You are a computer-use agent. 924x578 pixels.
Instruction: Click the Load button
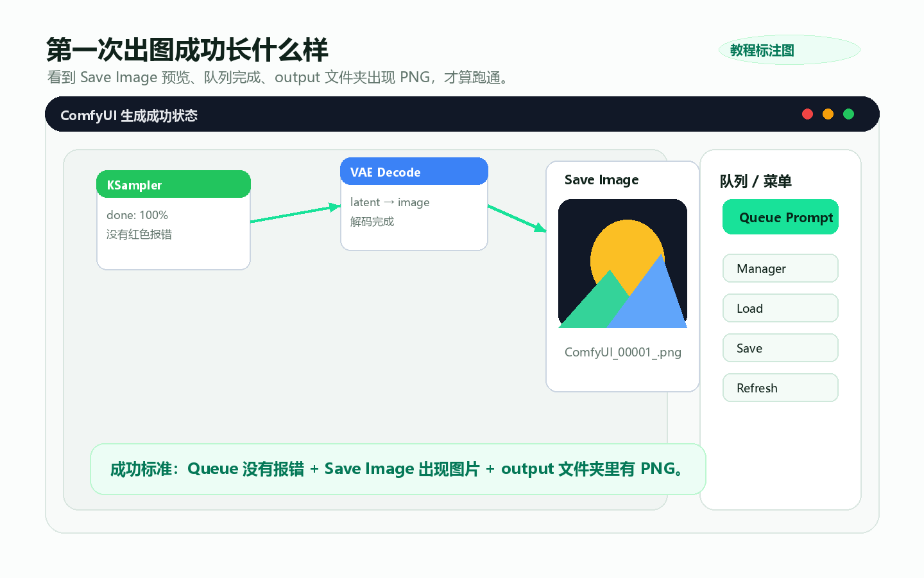point(780,308)
